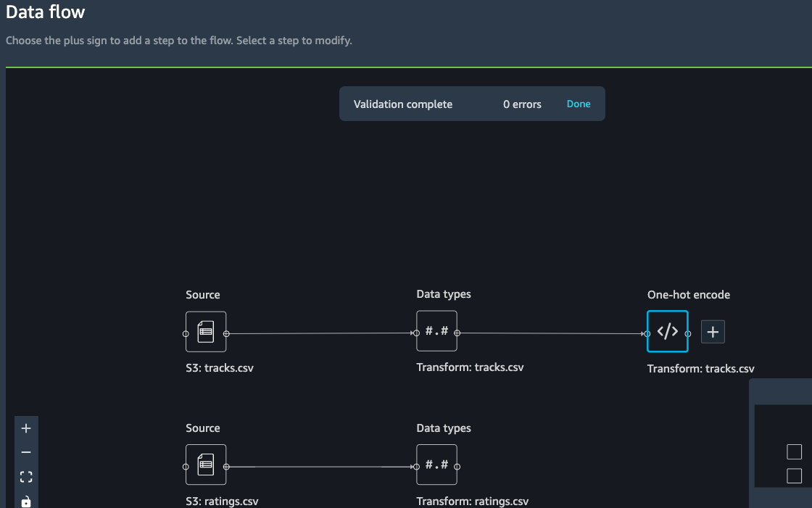Select the tracks.csv Data types node
This screenshot has height=508, width=812.
point(436,331)
